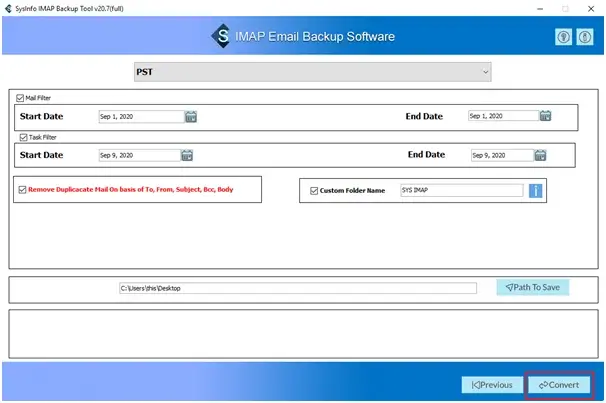
Task: Open Task Filter start date calendar
Action: point(187,155)
